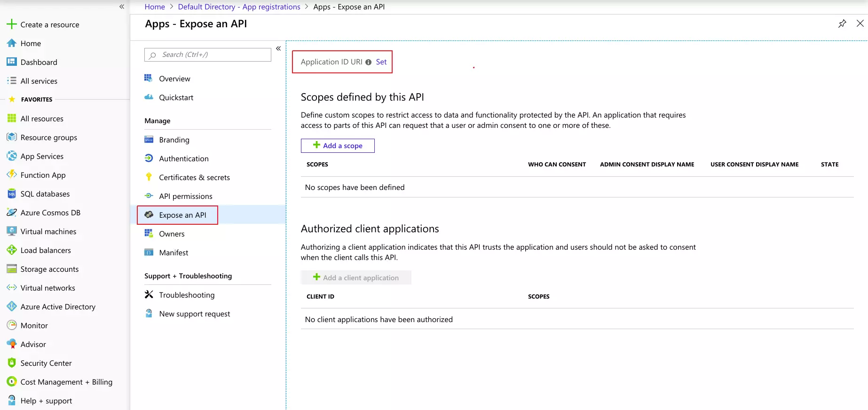Collapse the app registration menu pane
Viewport: 868px width, 410px height.
point(278,48)
